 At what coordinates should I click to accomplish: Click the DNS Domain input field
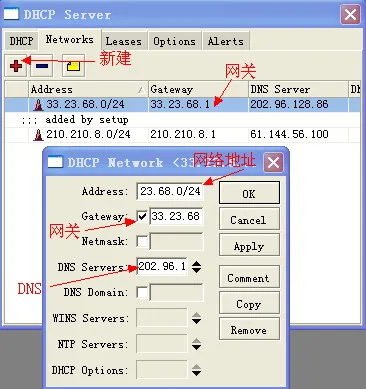176,292
